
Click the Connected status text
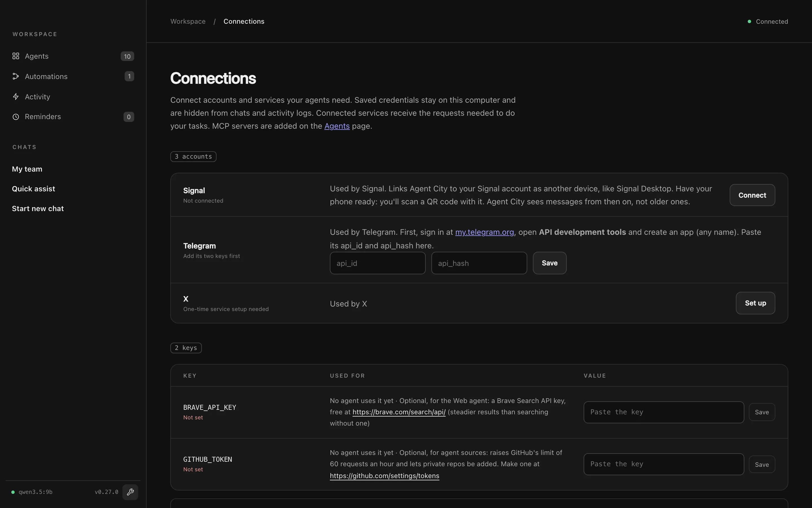[x=772, y=21]
